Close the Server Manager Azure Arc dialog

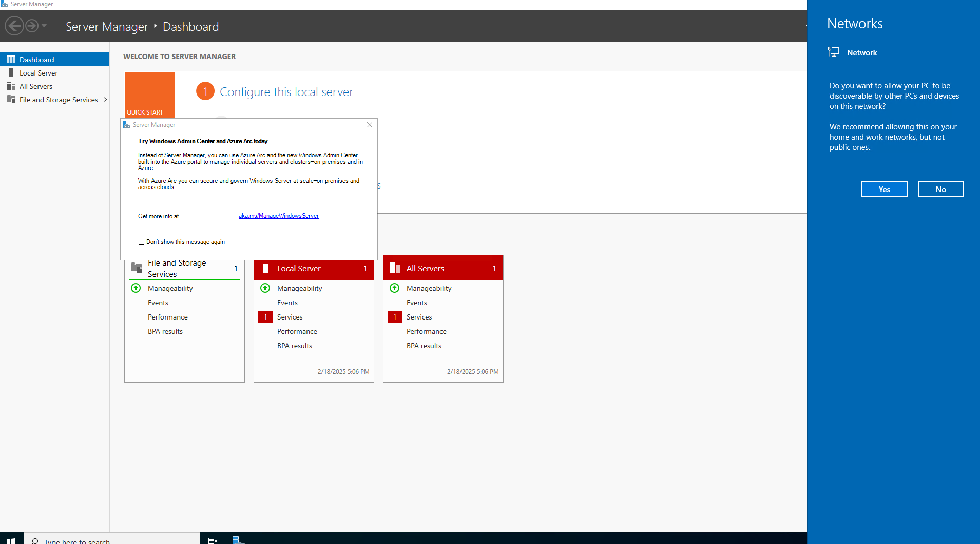coord(370,125)
